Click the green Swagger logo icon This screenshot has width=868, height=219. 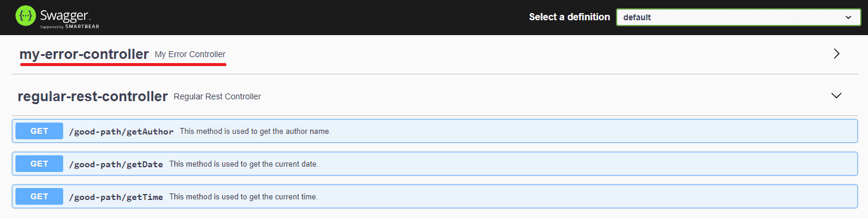27,17
